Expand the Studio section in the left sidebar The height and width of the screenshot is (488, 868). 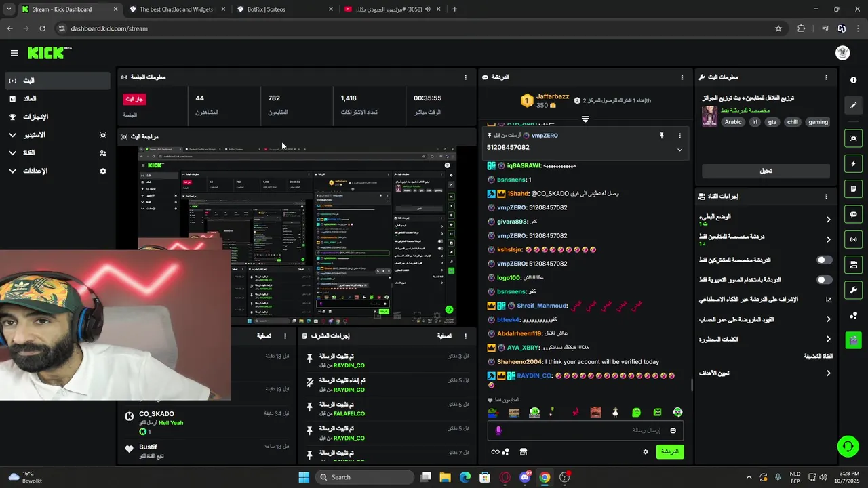pyautogui.click(x=57, y=135)
